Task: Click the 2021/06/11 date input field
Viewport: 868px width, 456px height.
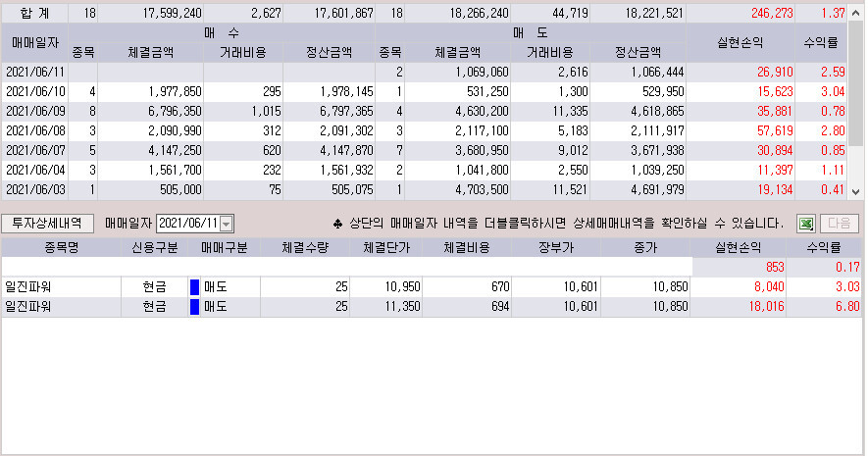Action: [188, 224]
